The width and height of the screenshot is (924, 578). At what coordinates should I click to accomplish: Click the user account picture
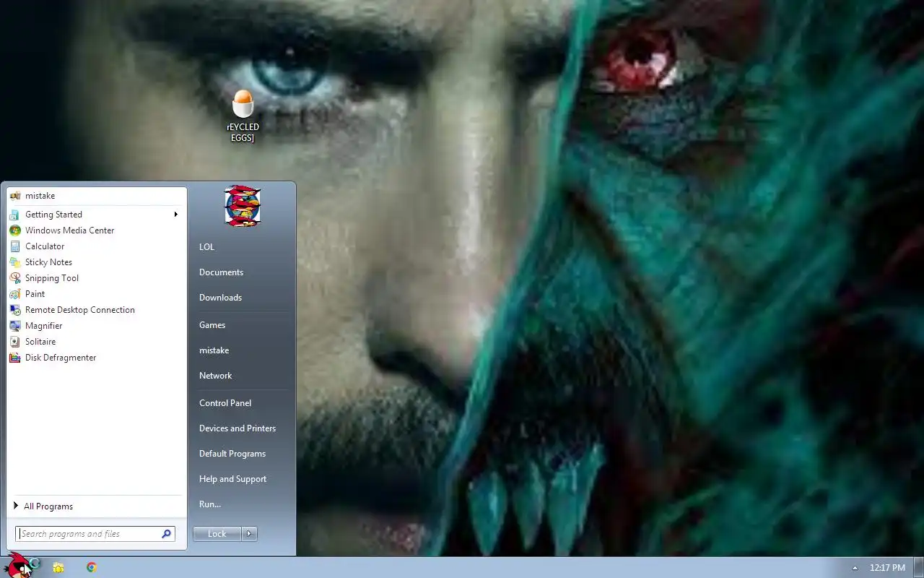point(243,206)
